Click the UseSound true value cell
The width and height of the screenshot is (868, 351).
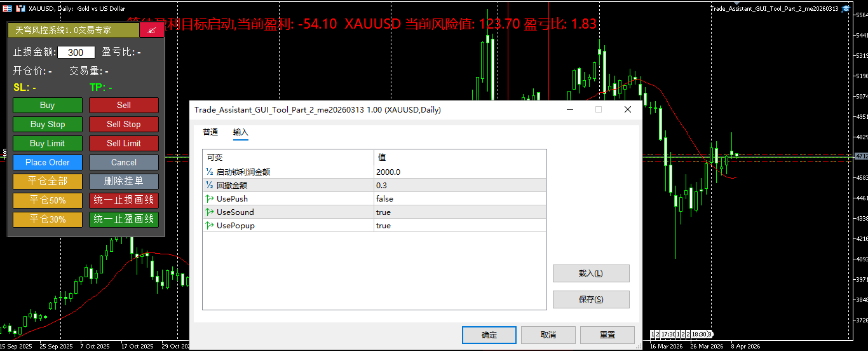point(460,212)
